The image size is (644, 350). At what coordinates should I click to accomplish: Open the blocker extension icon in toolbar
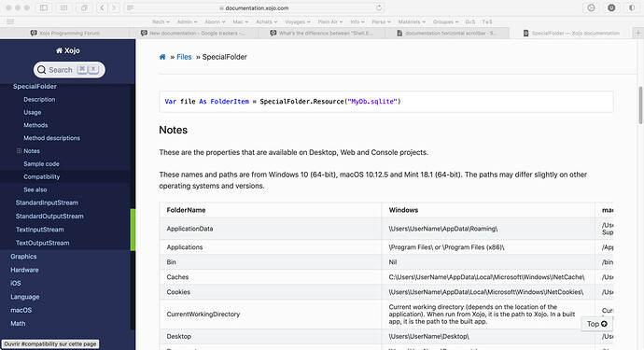click(611, 7)
